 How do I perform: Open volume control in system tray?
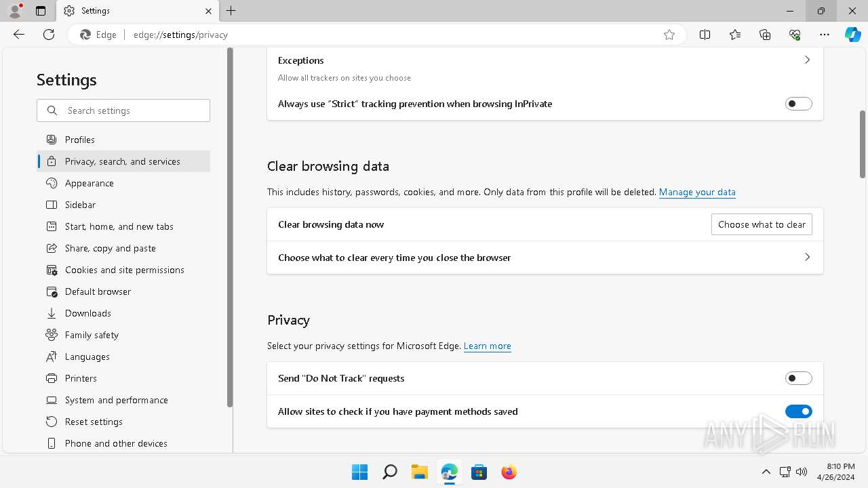coord(802,472)
